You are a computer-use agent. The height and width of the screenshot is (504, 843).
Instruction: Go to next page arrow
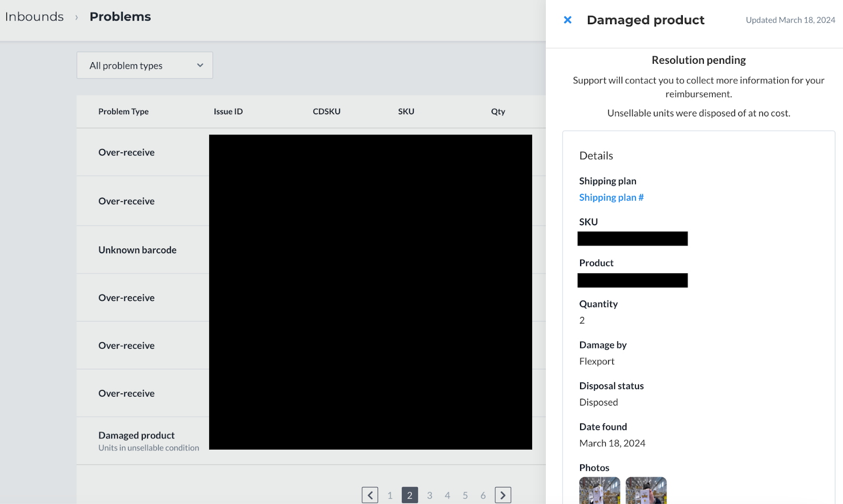point(503,495)
